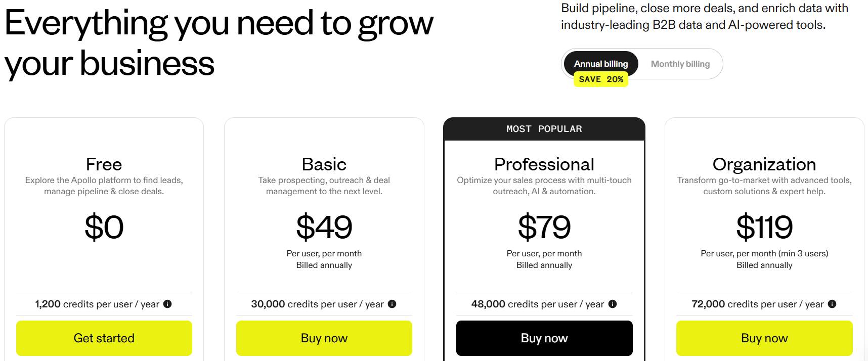Click Get started on the Free plan
This screenshot has width=868, height=361.
(x=104, y=338)
